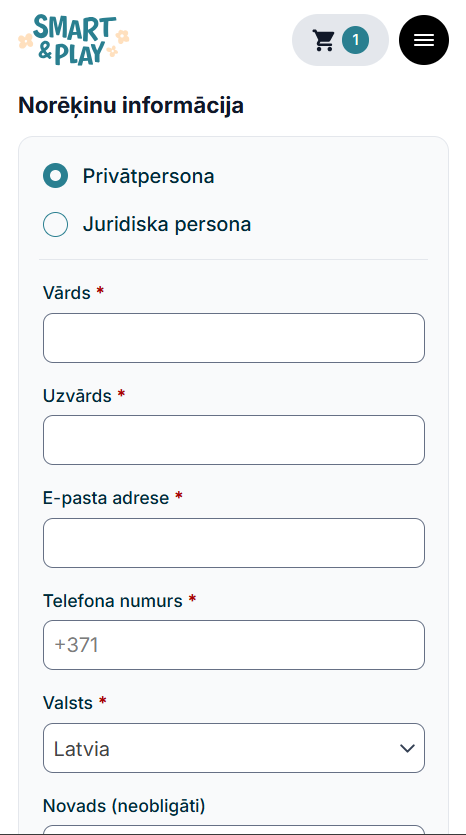Screen dimensions: 466x835
Task: Click into the E-pasta adrese field
Action: coord(234,543)
